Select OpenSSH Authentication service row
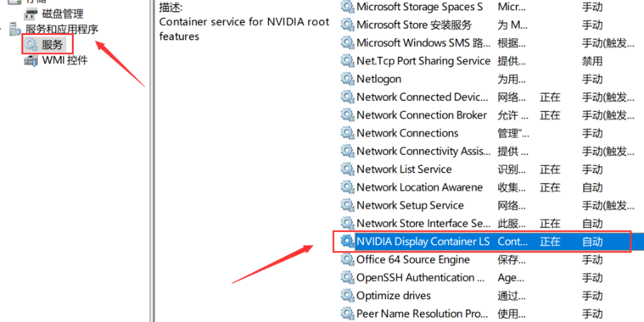Image resolution: width=644 pixels, height=322 pixels. click(489, 277)
